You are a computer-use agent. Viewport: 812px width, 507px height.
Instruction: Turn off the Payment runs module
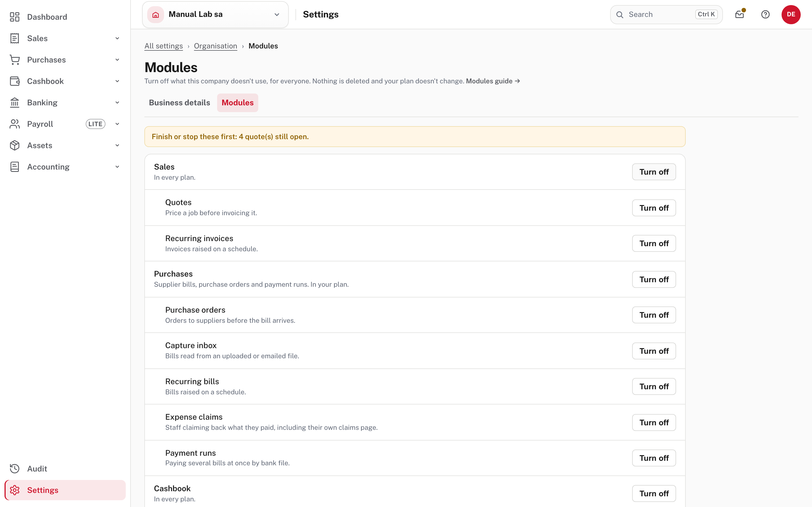[654, 458]
